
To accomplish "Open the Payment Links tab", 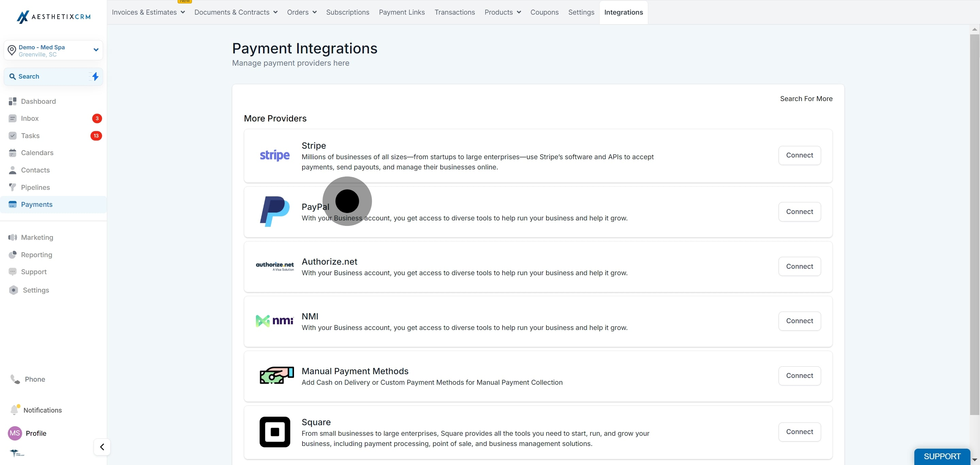I will pyautogui.click(x=402, y=12).
